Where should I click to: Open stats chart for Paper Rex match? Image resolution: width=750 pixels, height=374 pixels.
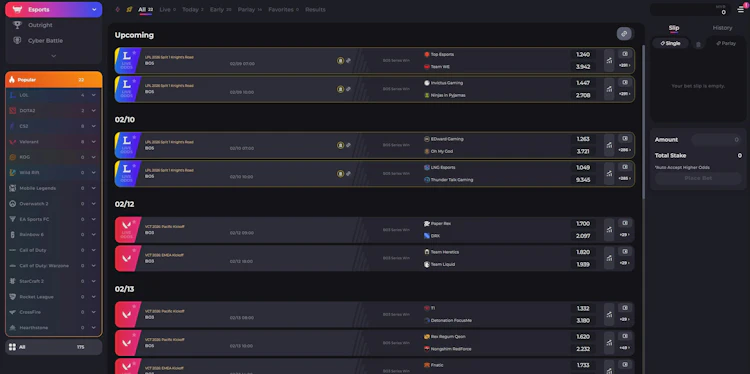(x=609, y=230)
